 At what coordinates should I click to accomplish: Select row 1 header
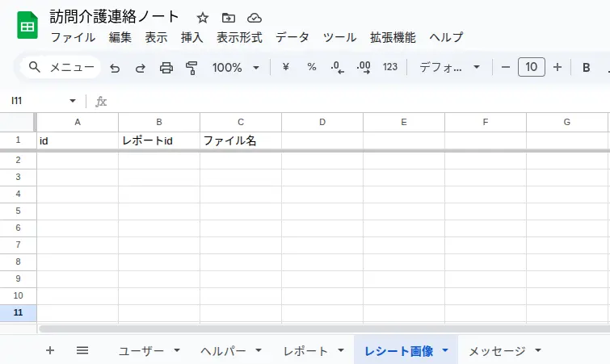pos(18,140)
